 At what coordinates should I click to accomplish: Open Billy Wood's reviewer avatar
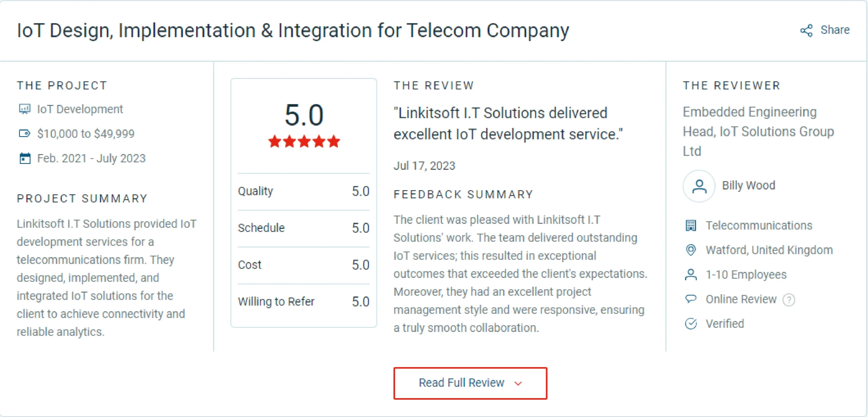[x=699, y=186]
